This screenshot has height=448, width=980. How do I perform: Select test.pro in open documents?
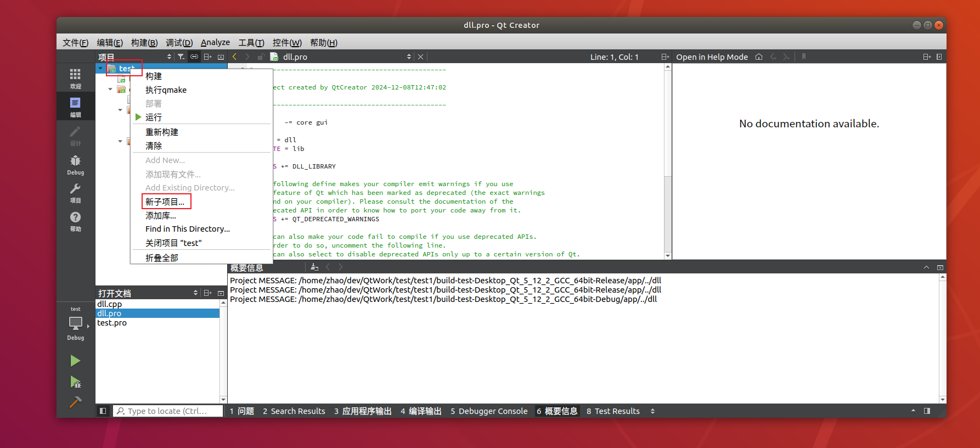point(157,323)
